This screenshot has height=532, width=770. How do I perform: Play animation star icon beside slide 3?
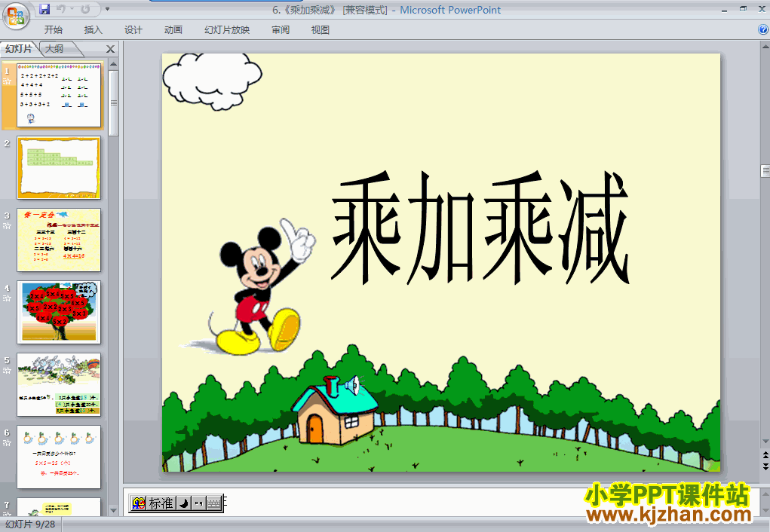[7, 226]
